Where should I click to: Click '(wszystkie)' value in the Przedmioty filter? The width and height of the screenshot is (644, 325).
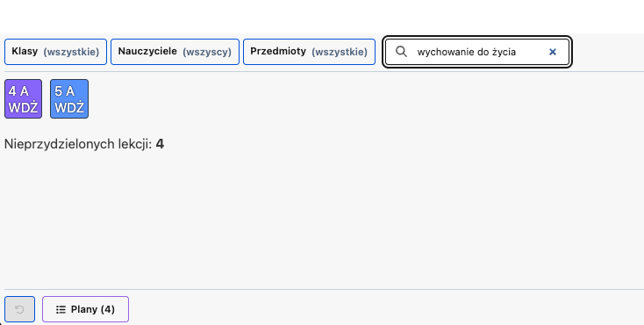pos(340,52)
